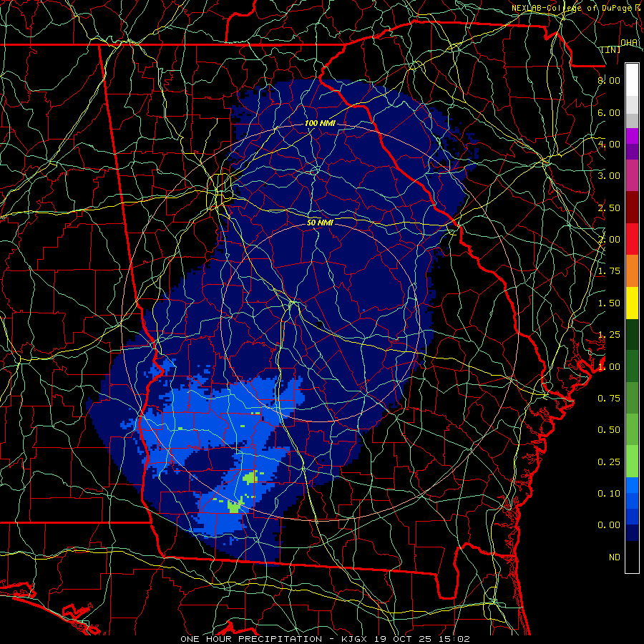Viewport: 644px width, 644px height.
Task: Pick the bright red legend swatch
Action: click(x=632, y=239)
